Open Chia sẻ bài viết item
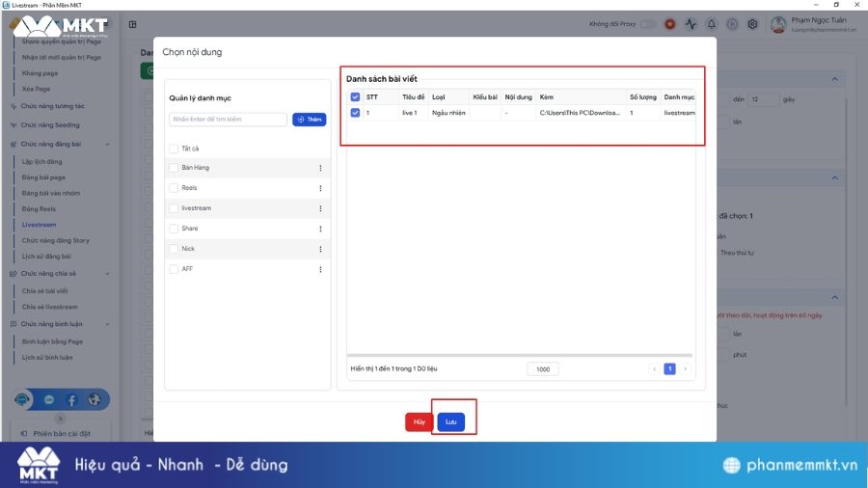The height and width of the screenshot is (488, 868). coord(44,291)
